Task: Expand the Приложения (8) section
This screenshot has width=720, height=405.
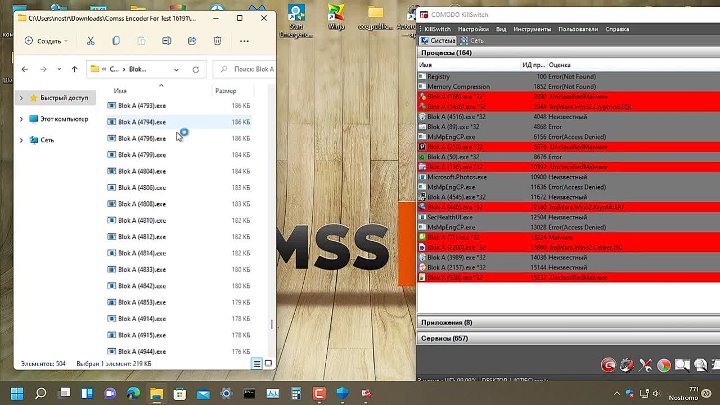Action: pyautogui.click(x=568, y=322)
